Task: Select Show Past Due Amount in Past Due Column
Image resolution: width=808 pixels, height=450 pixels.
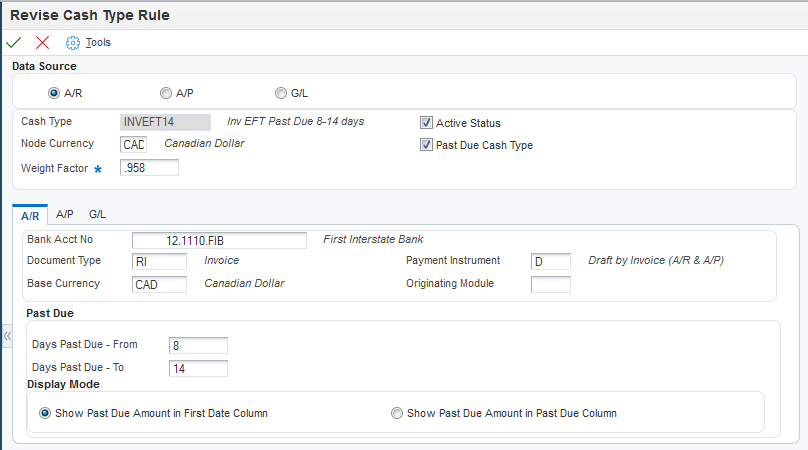Action: (397, 413)
